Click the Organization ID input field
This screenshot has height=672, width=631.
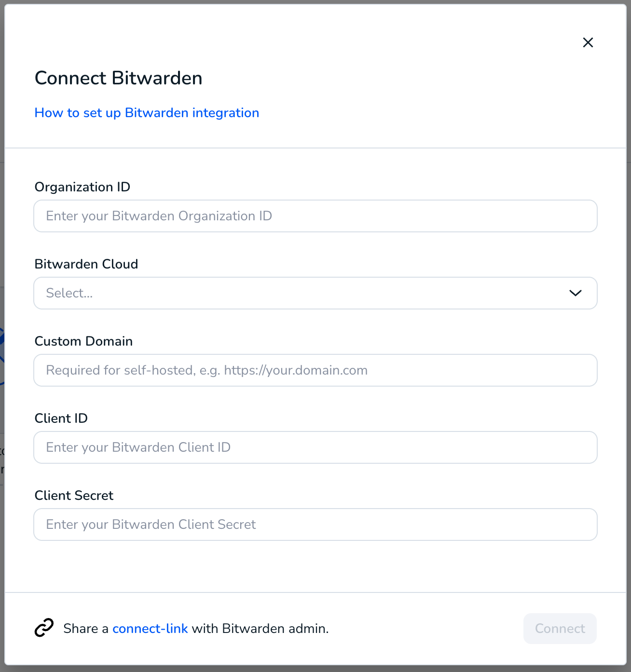click(315, 216)
